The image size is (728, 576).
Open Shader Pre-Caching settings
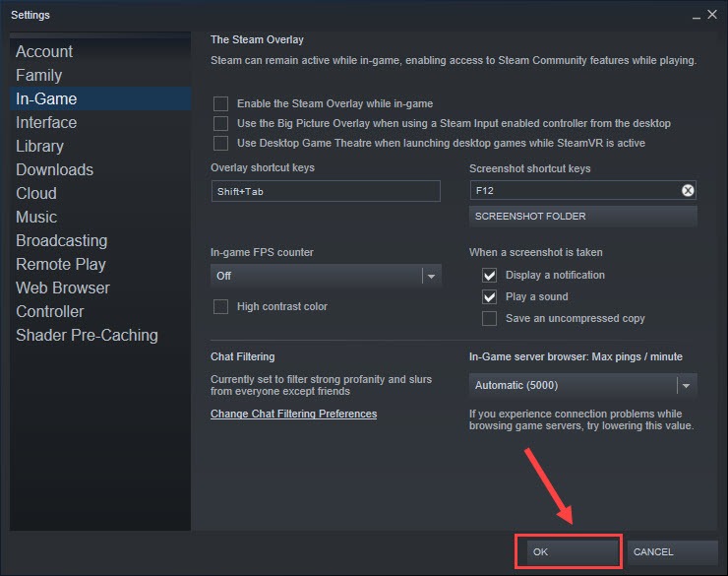100,336
